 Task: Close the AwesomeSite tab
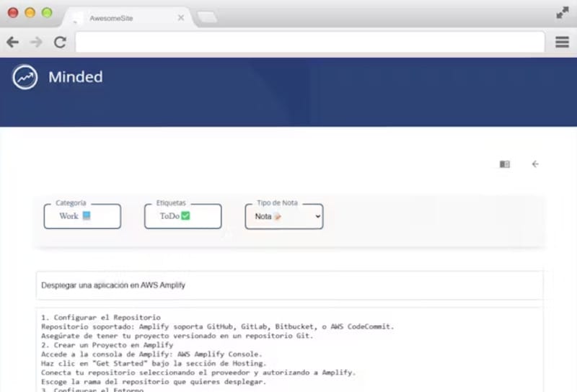click(x=181, y=17)
